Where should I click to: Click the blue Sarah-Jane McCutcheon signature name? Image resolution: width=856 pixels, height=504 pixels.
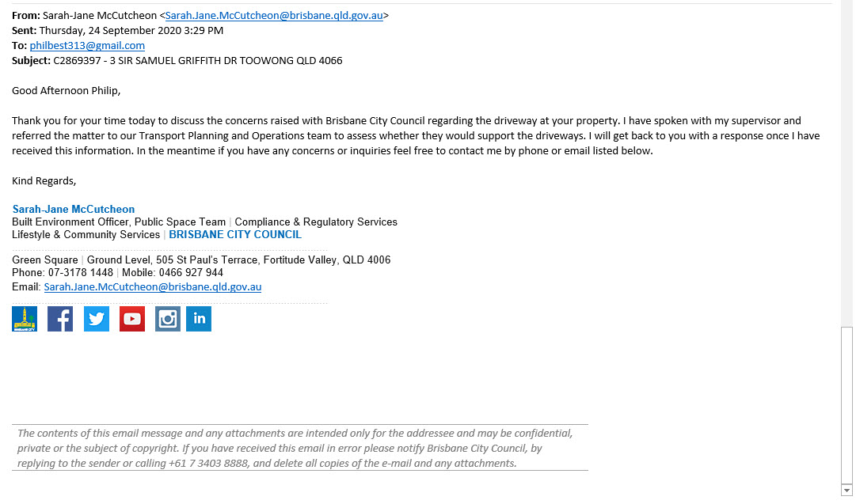[x=74, y=209]
